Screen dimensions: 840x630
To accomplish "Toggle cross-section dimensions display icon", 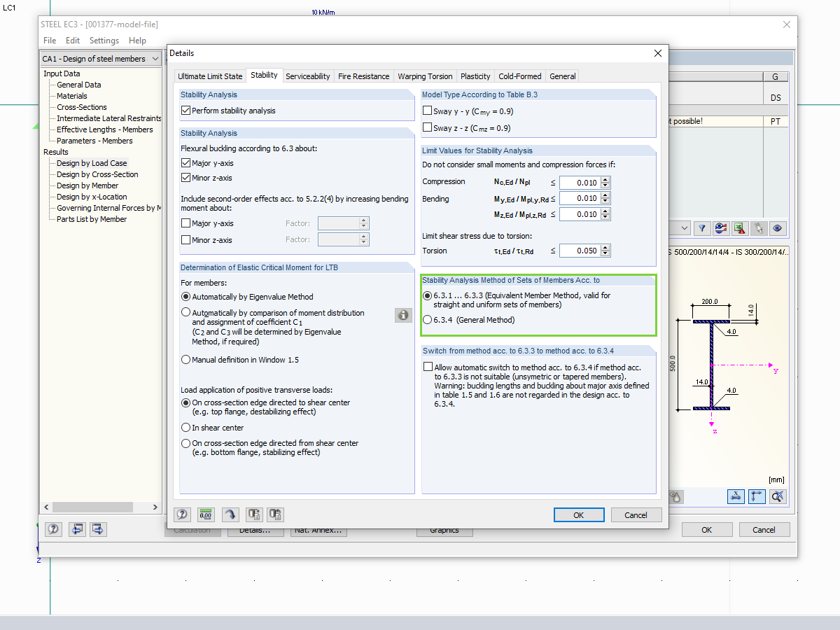I will 736,496.
